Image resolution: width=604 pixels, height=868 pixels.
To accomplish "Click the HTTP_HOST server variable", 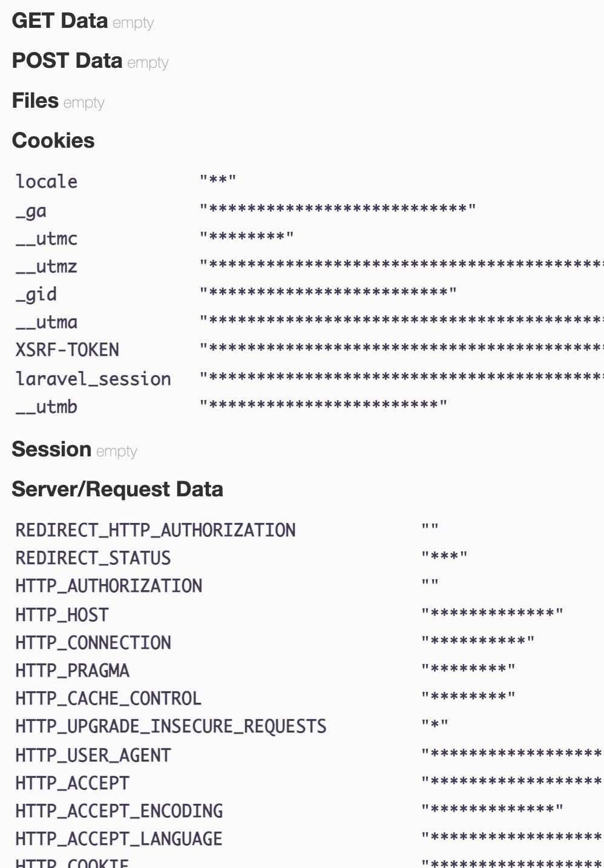I will pyautogui.click(x=62, y=615).
